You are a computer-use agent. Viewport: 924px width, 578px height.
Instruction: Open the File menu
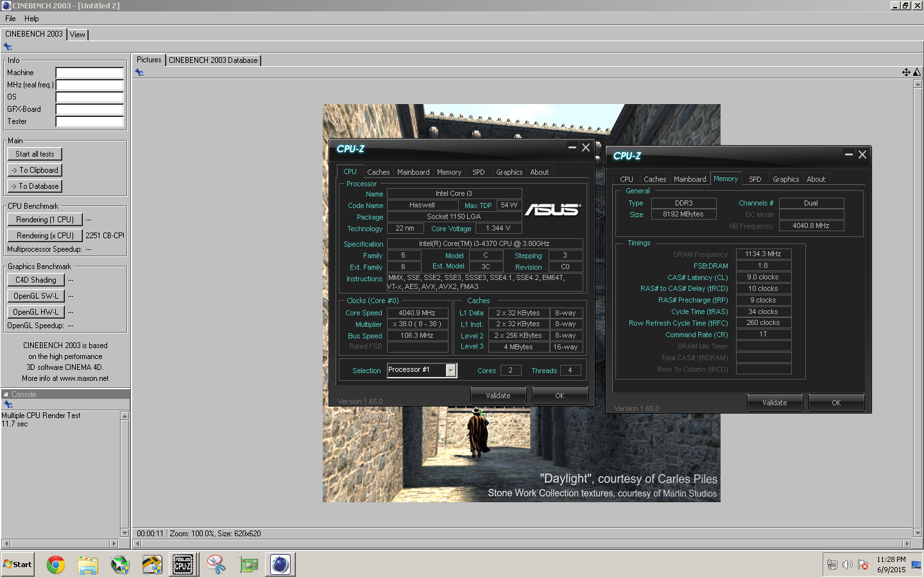coord(10,19)
